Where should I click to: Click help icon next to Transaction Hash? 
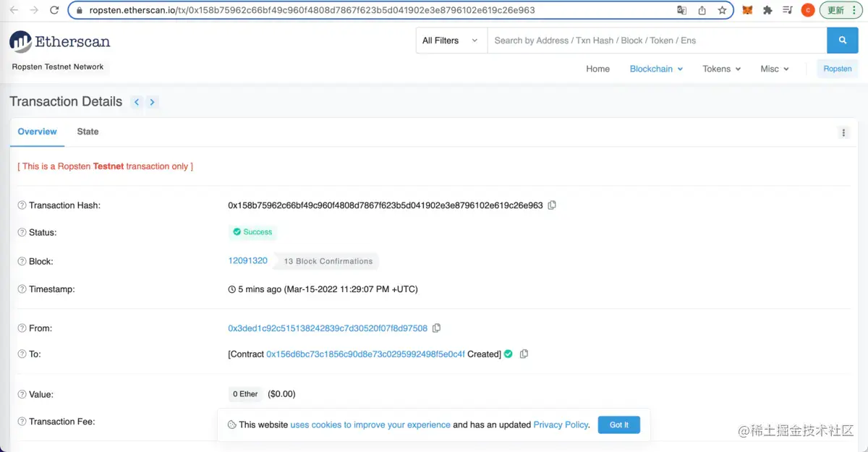point(22,205)
